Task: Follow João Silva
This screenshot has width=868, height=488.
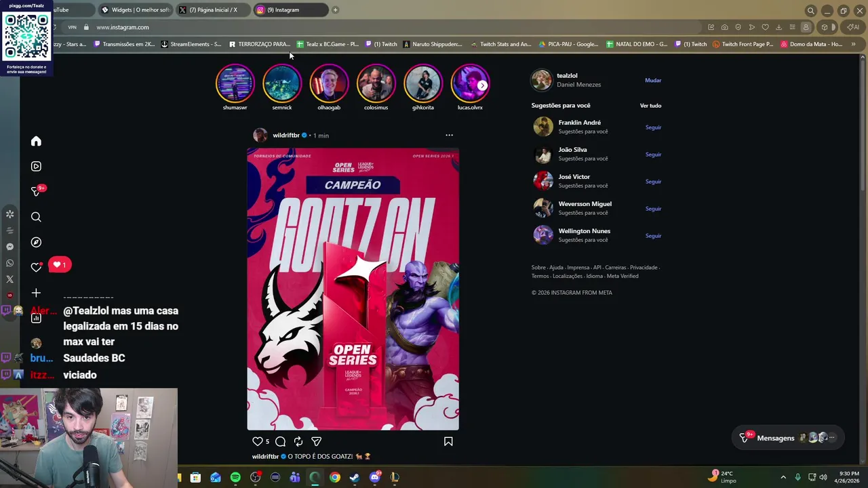Action: tap(653, 155)
